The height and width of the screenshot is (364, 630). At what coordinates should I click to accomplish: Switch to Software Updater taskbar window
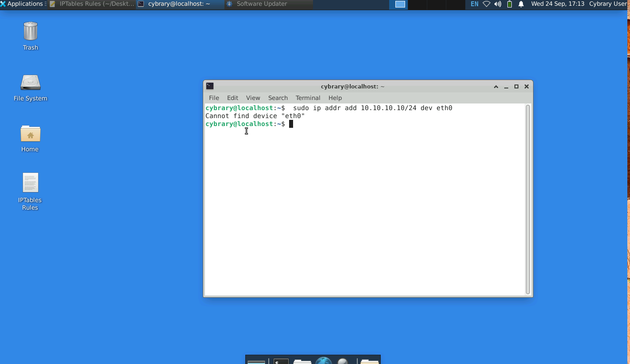tap(262, 4)
